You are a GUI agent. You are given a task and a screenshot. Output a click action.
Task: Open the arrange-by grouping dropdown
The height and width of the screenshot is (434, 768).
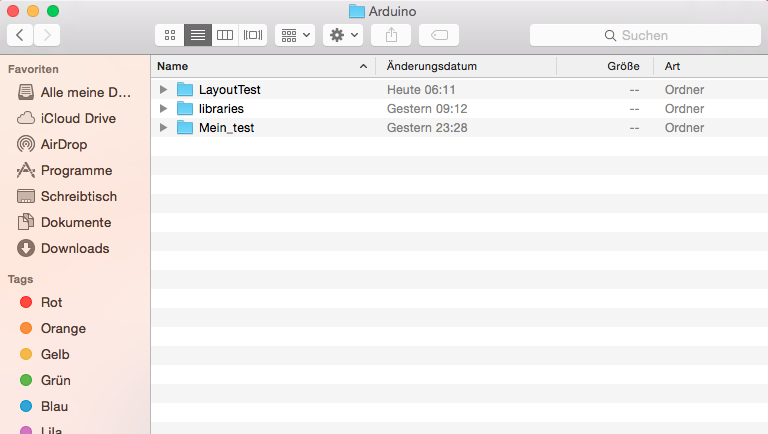(x=295, y=35)
